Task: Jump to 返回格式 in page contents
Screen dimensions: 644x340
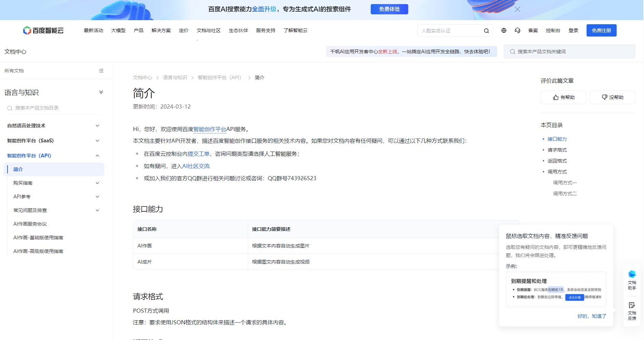Action: point(557,161)
